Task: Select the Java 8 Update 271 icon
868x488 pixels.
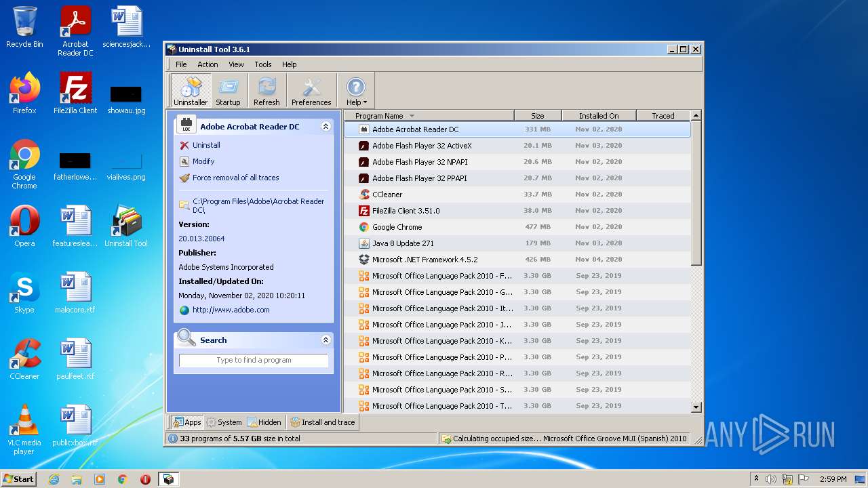Action: (x=364, y=243)
